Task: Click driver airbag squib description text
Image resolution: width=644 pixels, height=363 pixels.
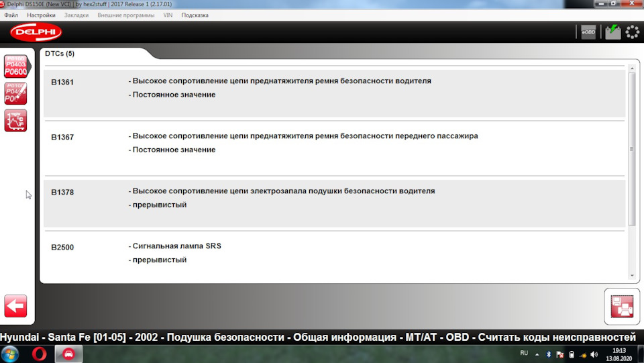Action: 282,191
